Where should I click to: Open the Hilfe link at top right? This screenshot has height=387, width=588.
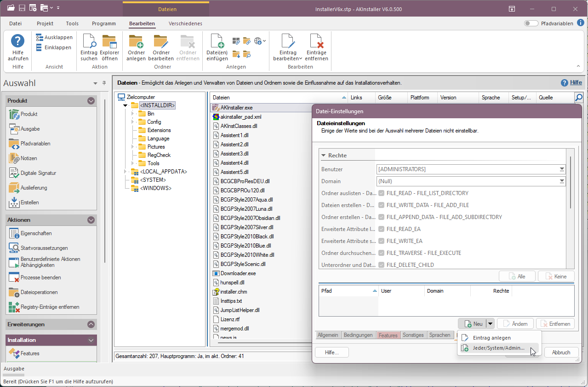coord(576,83)
